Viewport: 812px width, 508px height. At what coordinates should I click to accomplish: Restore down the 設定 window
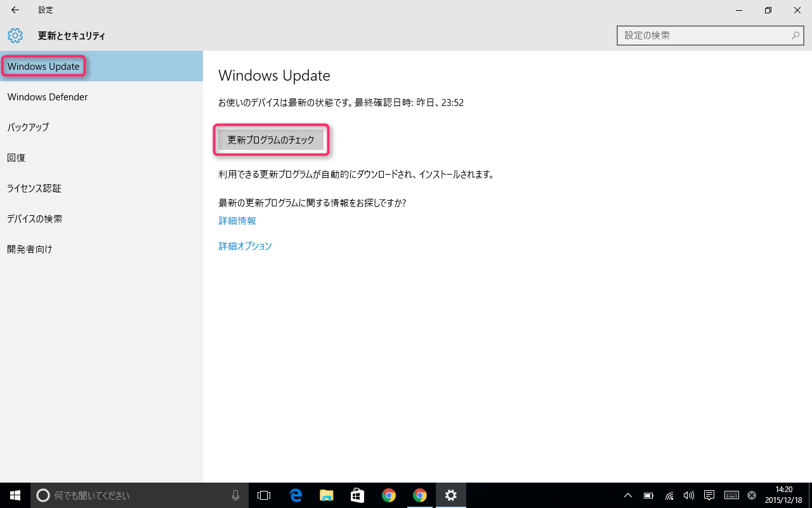click(x=768, y=10)
